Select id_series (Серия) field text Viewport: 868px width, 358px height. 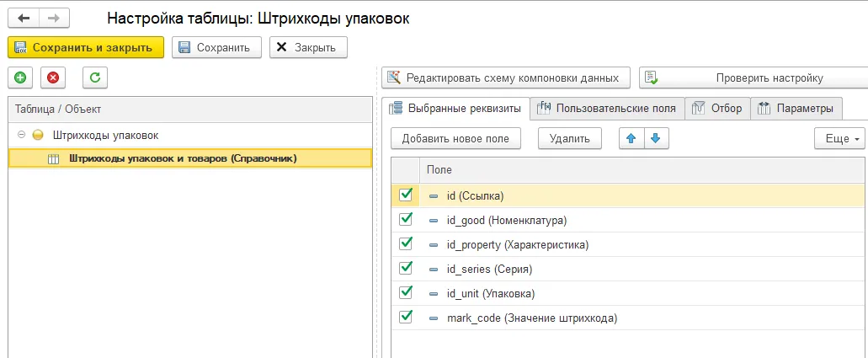coord(489,269)
